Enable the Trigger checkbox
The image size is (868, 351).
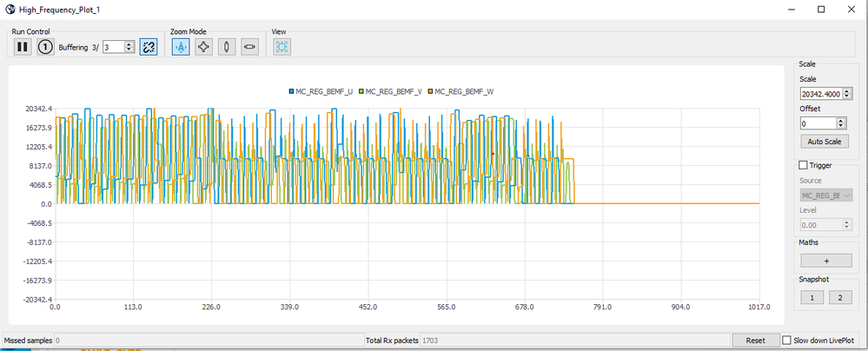tap(803, 165)
